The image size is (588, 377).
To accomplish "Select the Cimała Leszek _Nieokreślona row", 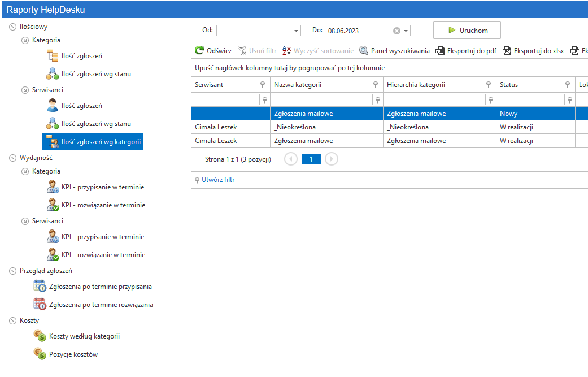I will click(389, 127).
